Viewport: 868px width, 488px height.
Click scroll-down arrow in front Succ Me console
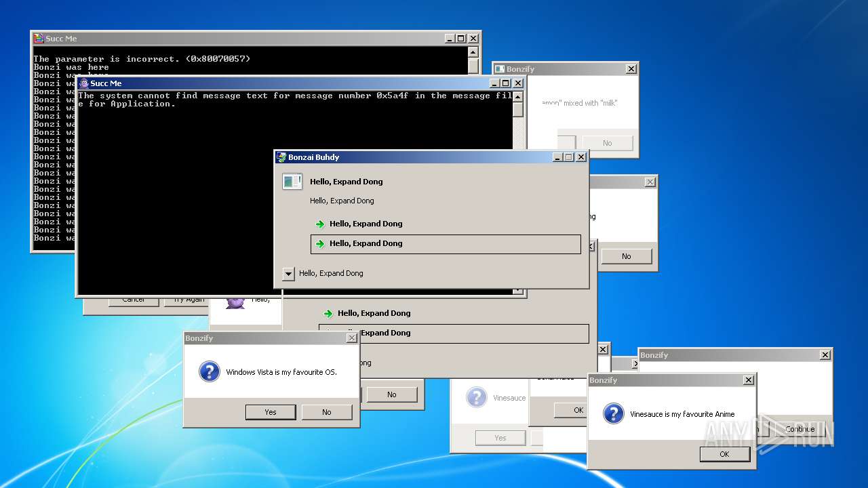[518, 291]
